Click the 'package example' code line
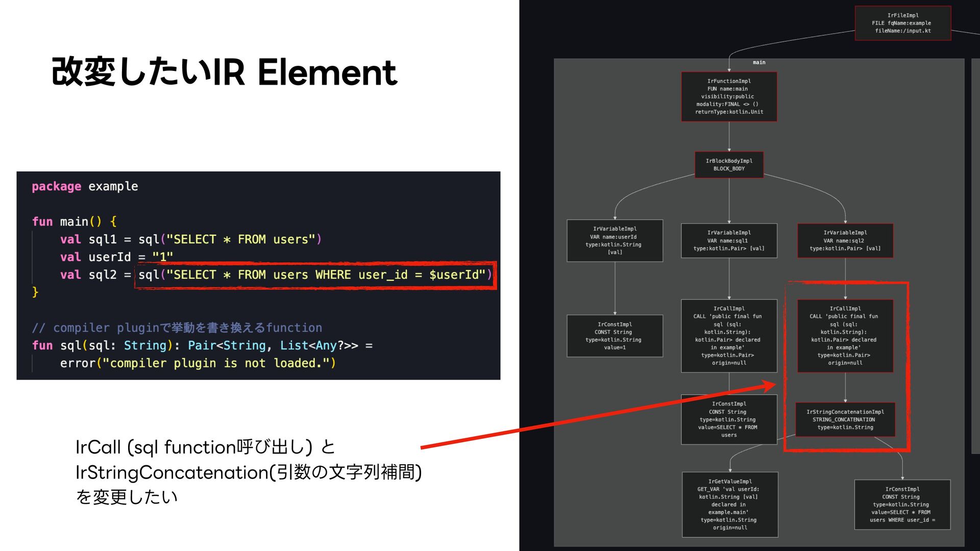Screen dimensions: 980x551 (85, 186)
